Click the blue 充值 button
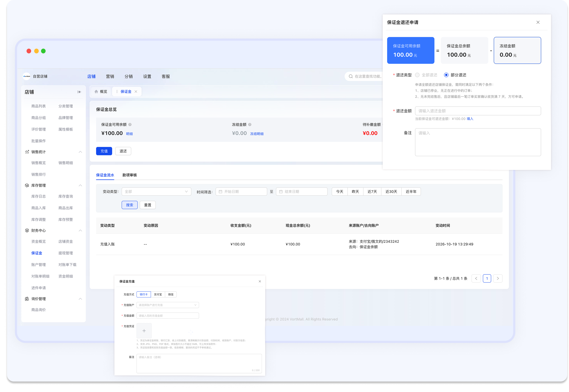Viewport: 569px width, 392px height. point(104,151)
